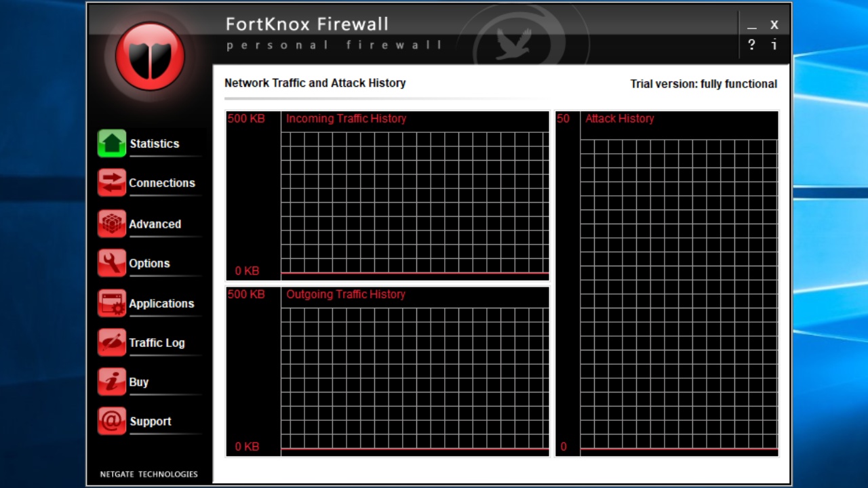Open the Statistics menu item
Image resolution: width=868 pixels, height=488 pixels.
tap(155, 144)
